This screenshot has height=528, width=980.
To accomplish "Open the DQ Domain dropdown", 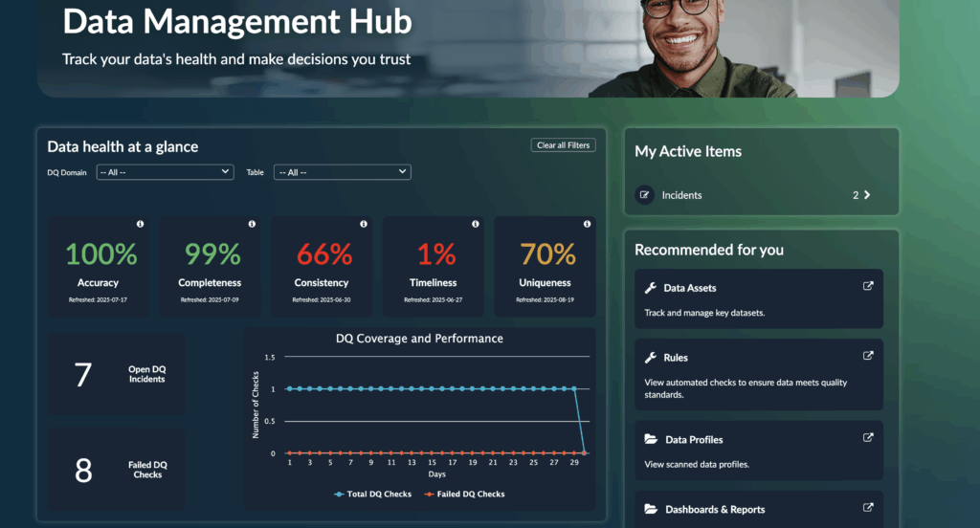I will click(165, 172).
